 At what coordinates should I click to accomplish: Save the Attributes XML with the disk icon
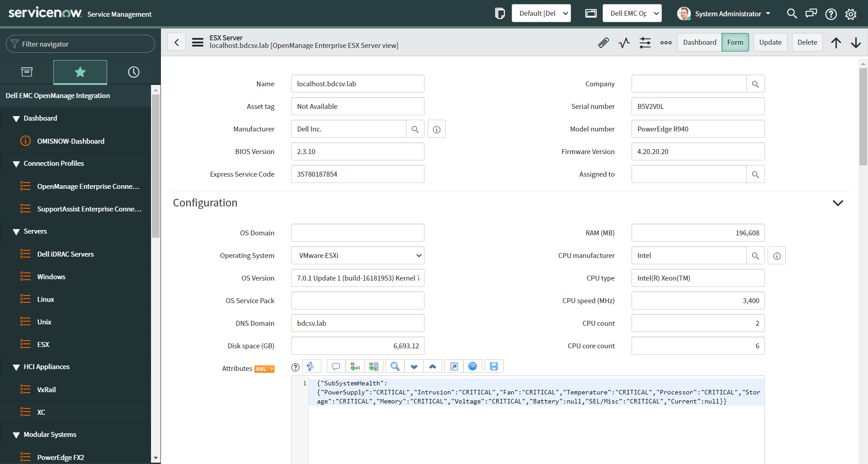tap(494, 366)
